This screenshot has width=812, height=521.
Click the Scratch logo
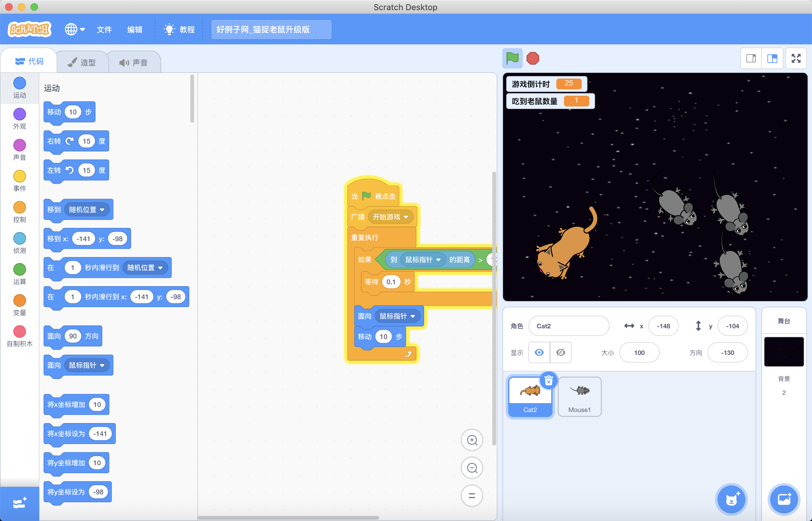[29, 29]
